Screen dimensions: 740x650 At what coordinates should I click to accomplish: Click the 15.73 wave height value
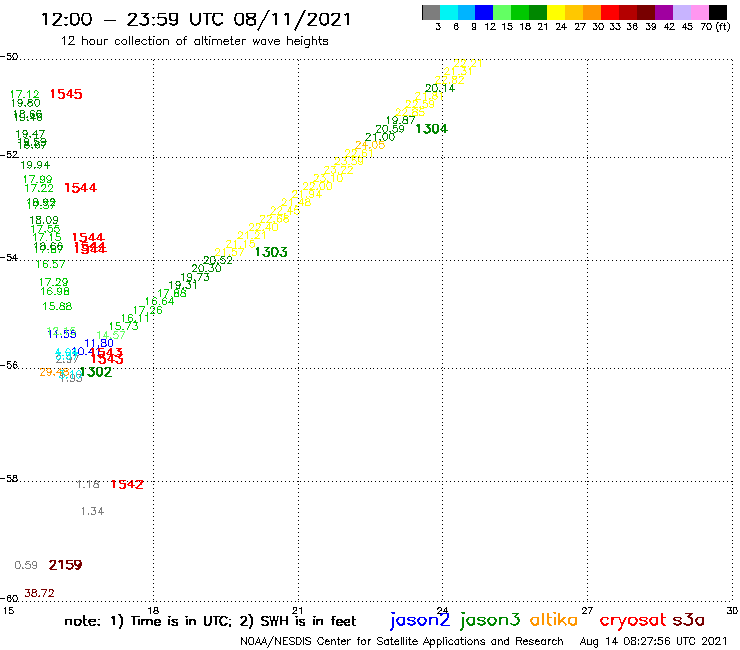pos(124,326)
